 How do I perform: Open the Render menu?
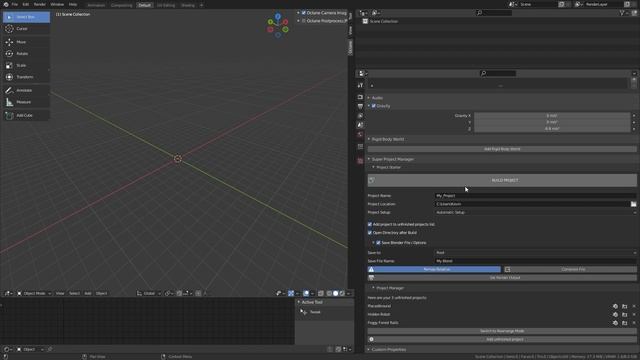40,4
